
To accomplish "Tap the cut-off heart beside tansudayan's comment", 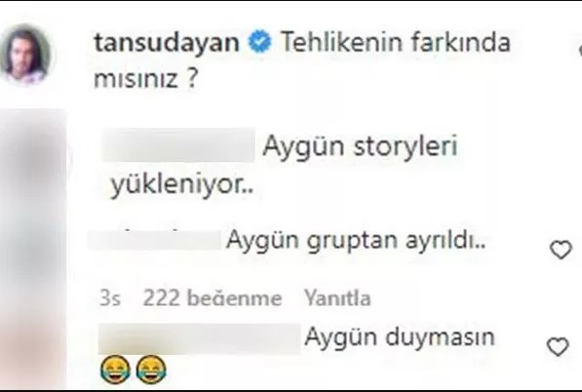I will (x=580, y=50).
